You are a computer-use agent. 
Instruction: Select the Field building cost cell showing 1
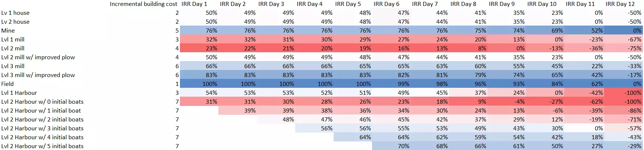click(x=177, y=84)
